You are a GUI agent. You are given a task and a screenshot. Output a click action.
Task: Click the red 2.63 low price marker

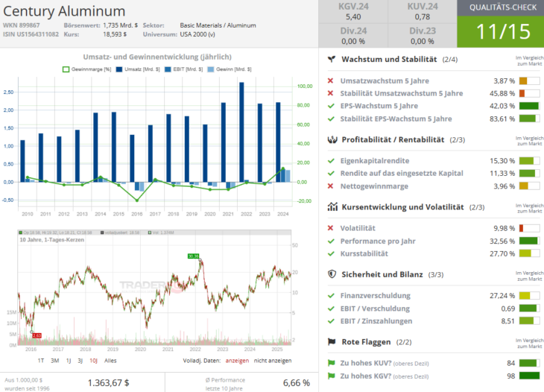(x=37, y=335)
